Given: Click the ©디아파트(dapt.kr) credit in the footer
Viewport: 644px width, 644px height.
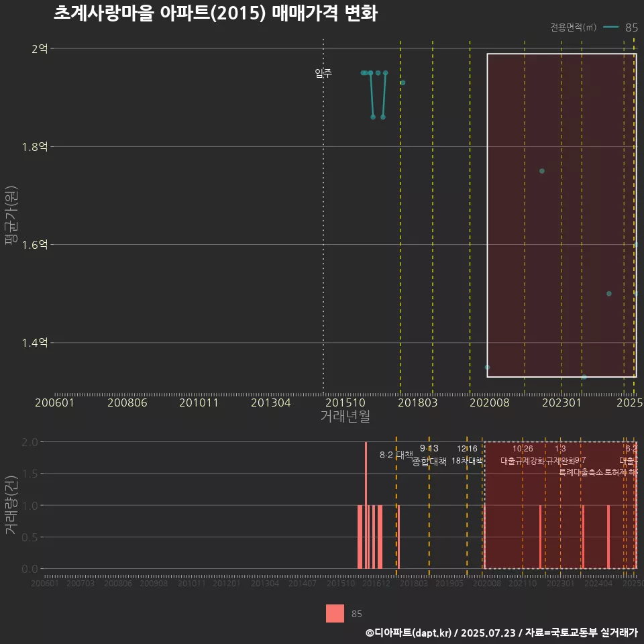Looking at the screenshot, I should [409, 633].
